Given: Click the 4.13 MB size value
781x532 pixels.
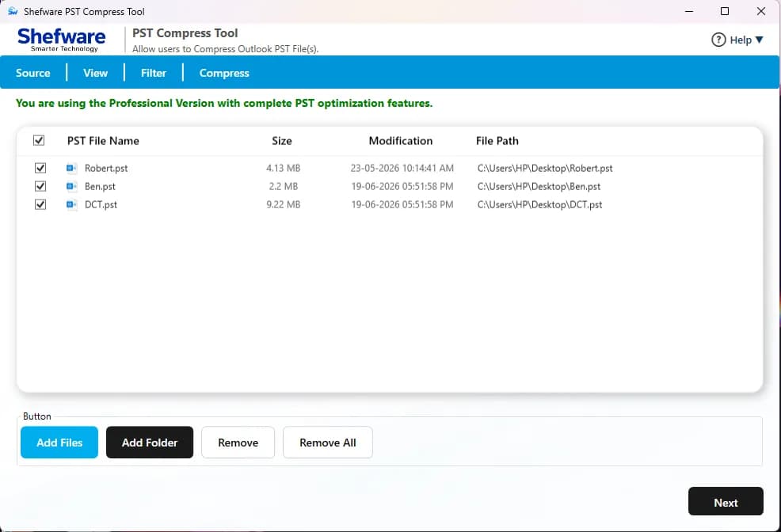Looking at the screenshot, I should click(x=283, y=168).
